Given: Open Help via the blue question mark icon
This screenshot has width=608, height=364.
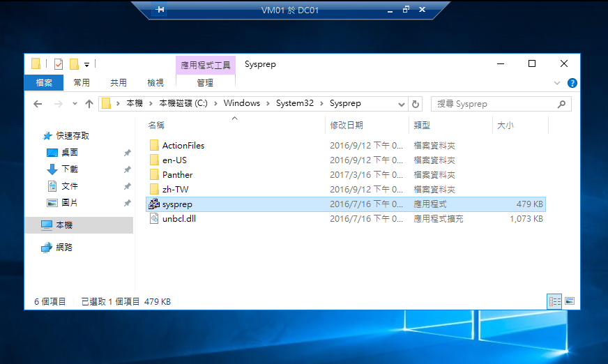Looking at the screenshot, I should pos(572,83).
